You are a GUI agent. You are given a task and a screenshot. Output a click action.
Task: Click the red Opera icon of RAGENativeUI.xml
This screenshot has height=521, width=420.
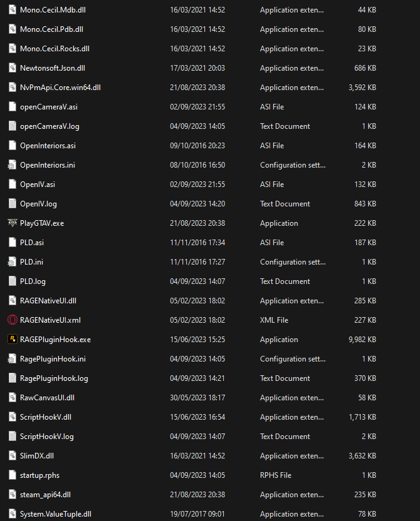[12, 320]
